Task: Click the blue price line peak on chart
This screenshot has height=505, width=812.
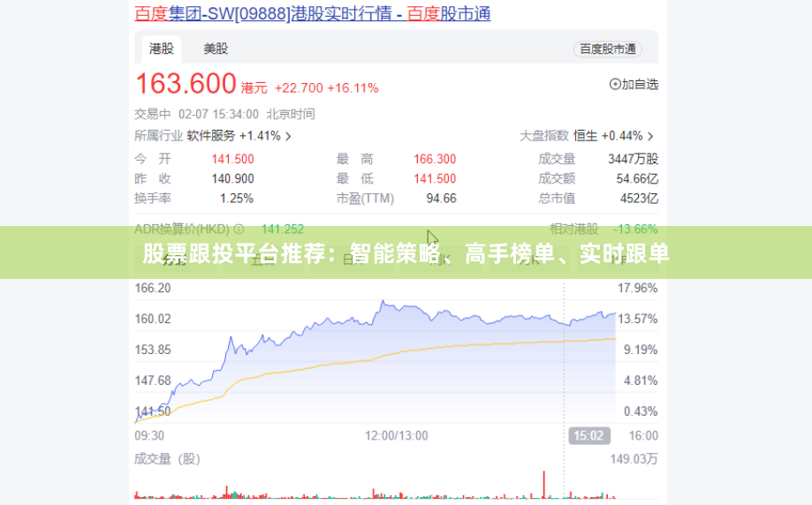Action: point(383,301)
